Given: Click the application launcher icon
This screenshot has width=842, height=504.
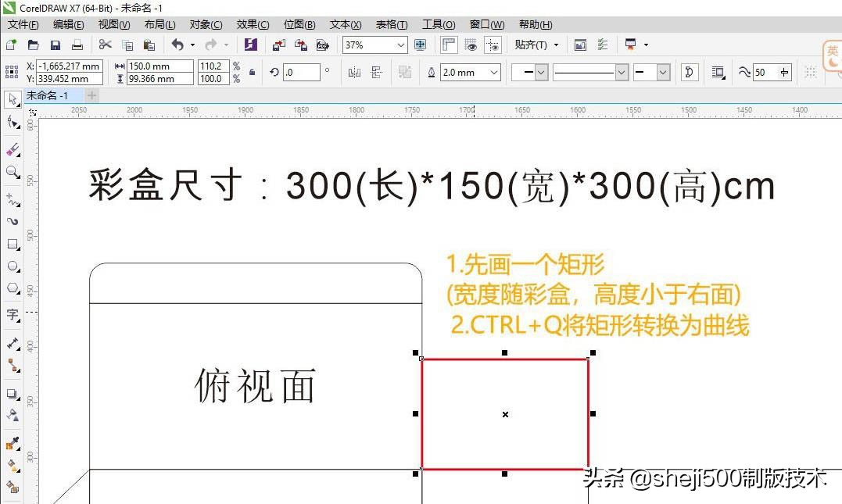Looking at the screenshot, I should pos(630,45).
